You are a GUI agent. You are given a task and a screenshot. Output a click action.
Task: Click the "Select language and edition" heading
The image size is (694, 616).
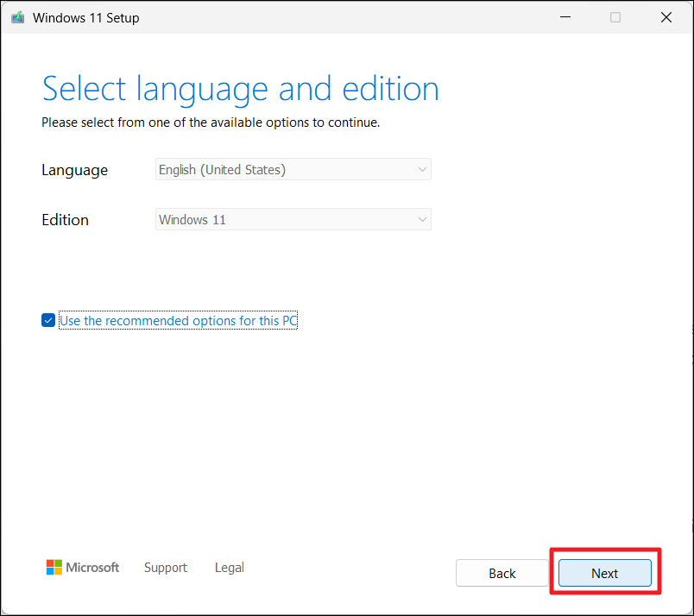pos(240,90)
